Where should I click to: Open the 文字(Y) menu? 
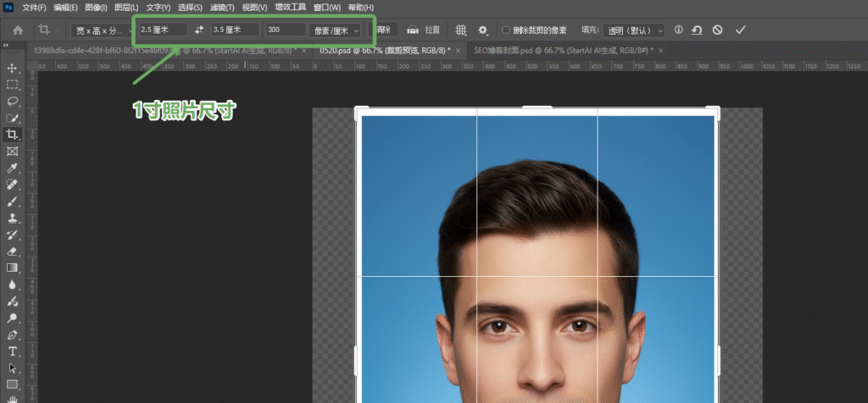159,8
